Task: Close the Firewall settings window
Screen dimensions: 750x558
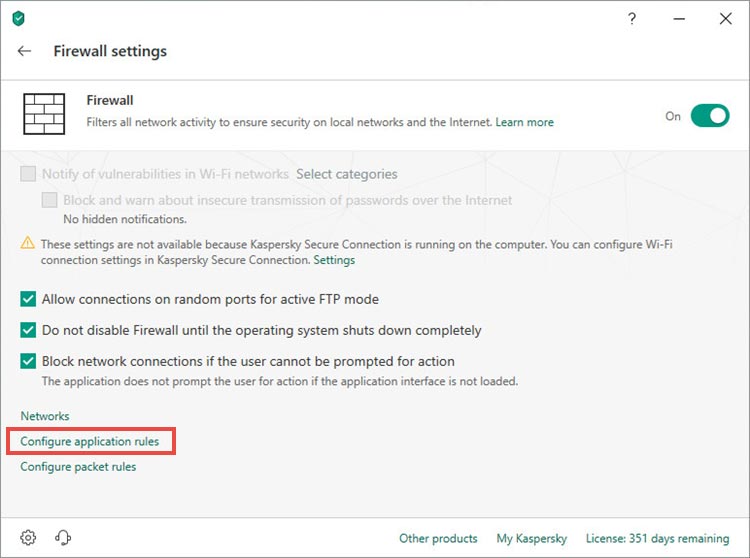Action: 726,19
